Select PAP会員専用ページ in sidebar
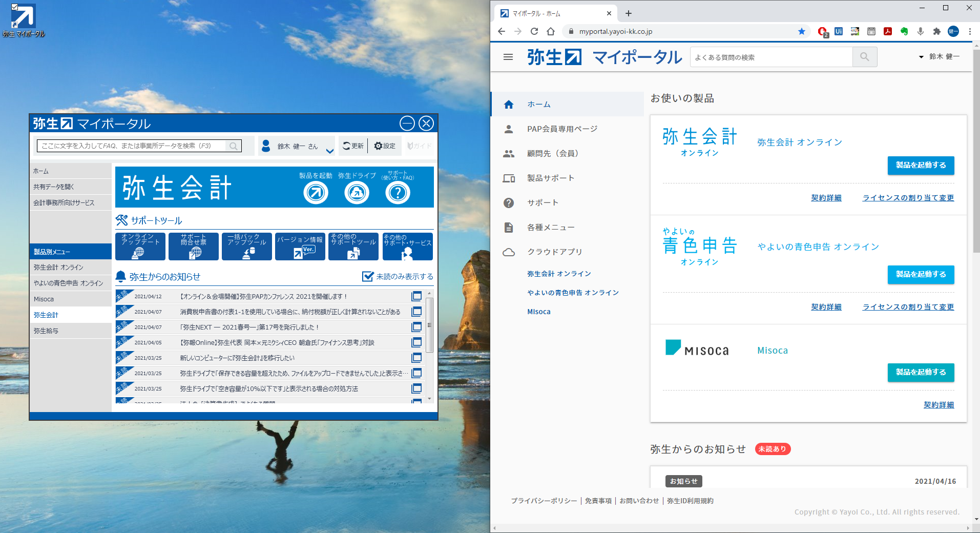The width and height of the screenshot is (980, 533). (562, 129)
